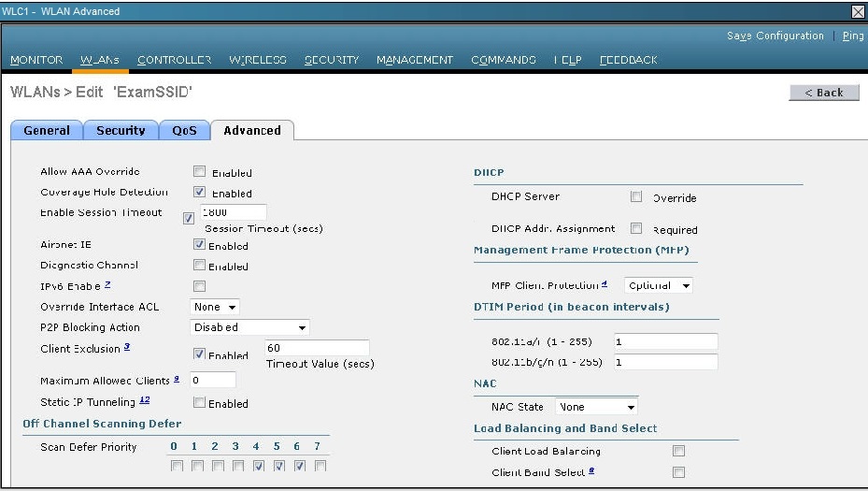Check Scan Defer Priority 1 checkbox
This screenshot has height=491, width=868.
[197, 466]
